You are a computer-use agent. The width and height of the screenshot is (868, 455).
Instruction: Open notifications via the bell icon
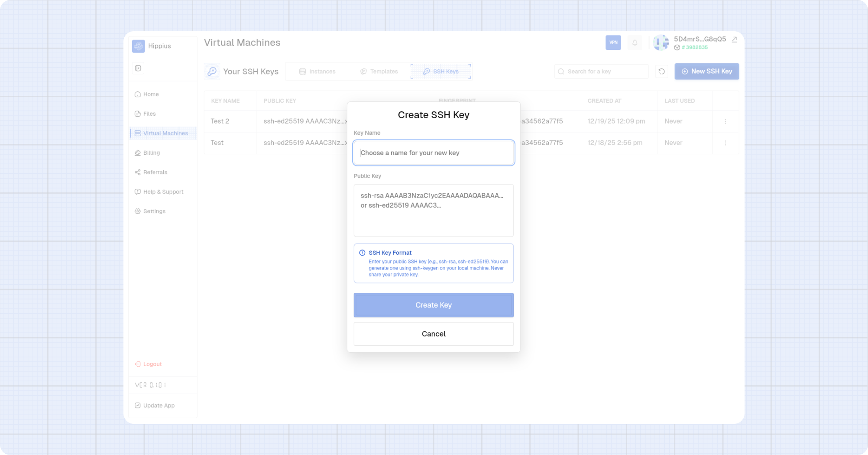coord(635,42)
